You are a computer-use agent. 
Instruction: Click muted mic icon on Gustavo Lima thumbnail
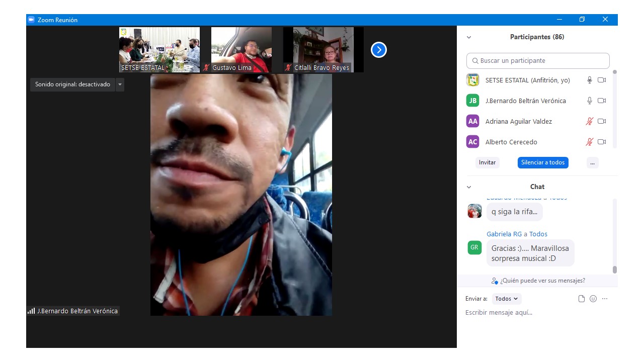click(206, 67)
